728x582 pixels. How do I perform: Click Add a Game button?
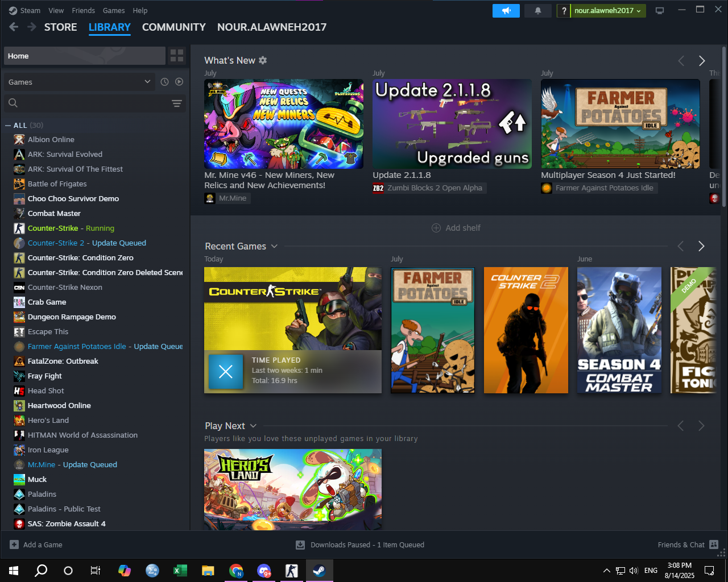click(x=36, y=544)
